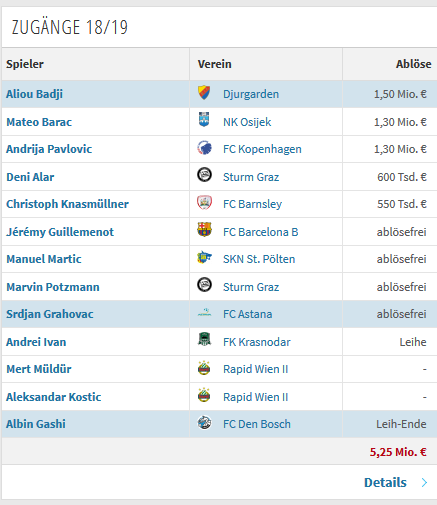The width and height of the screenshot is (437, 505).
Task: Open Aliou Badji player profile
Action: coord(34,94)
